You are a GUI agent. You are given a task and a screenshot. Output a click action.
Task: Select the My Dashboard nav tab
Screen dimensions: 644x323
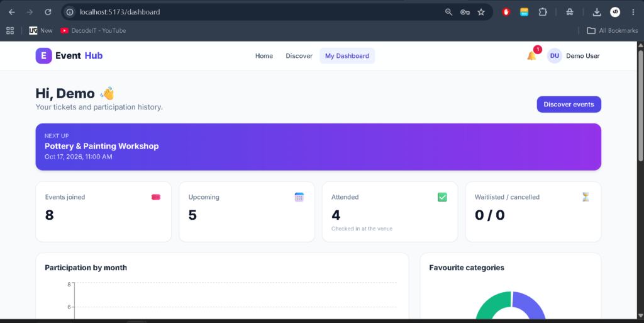pos(347,56)
